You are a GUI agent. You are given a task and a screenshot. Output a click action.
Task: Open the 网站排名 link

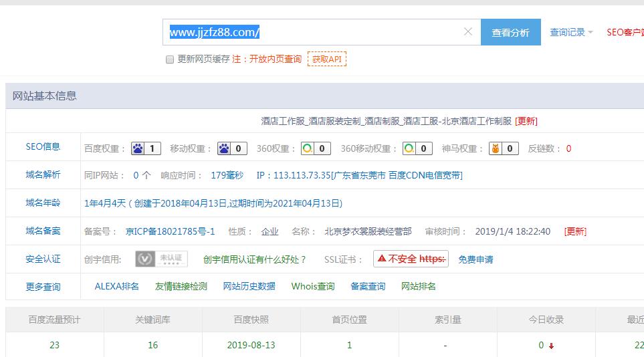click(418, 286)
